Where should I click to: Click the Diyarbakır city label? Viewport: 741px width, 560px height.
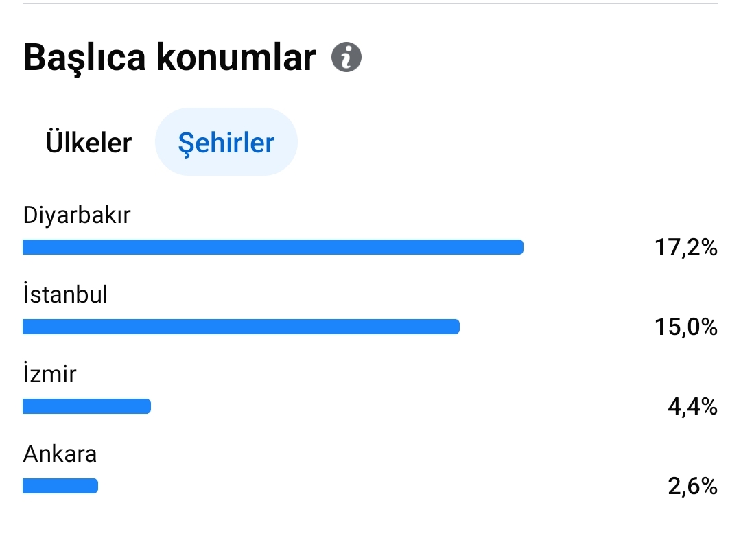(x=77, y=215)
